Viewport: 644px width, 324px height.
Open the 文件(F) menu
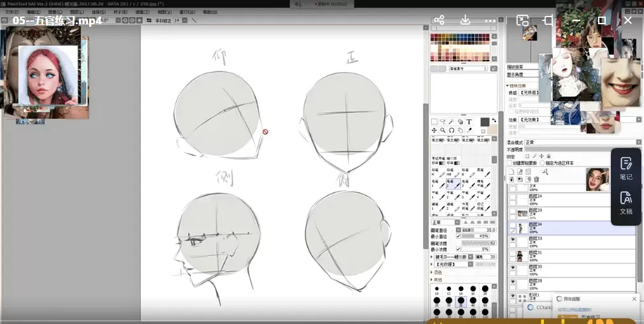coord(12,12)
